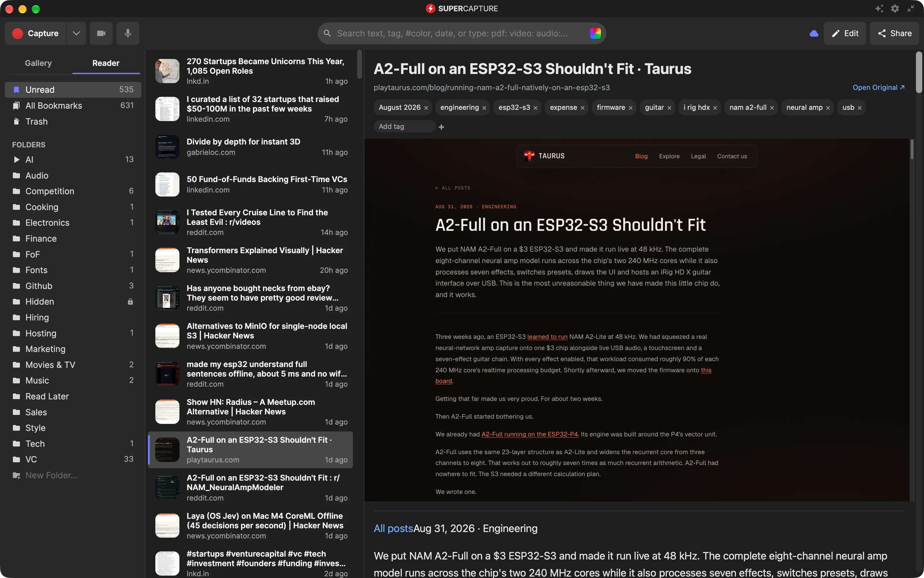
Task: Remove the nam a2-full tag
Action: tap(772, 108)
